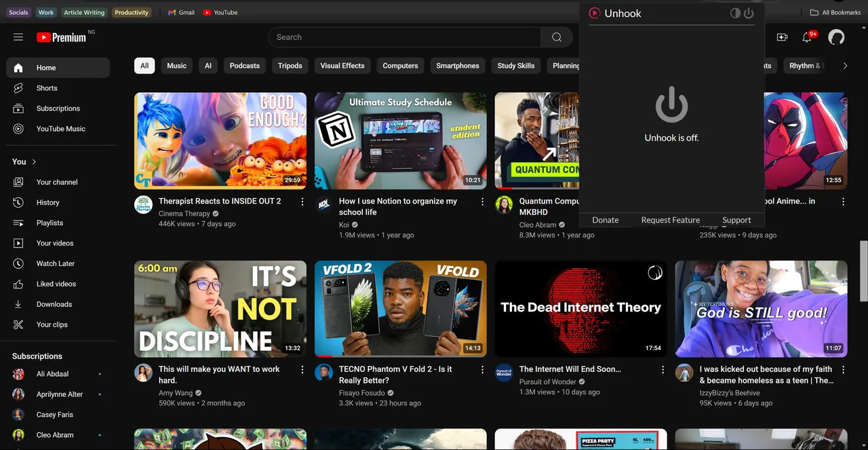Screen dimensions: 868x450
Task: Open Liked videos in the sidebar
Action: click(58, 284)
